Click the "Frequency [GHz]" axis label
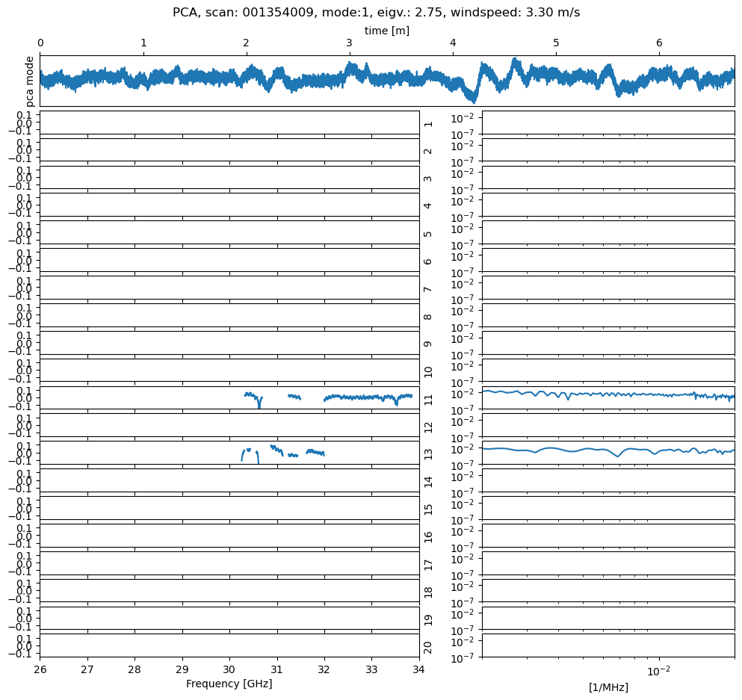 click(x=229, y=684)
